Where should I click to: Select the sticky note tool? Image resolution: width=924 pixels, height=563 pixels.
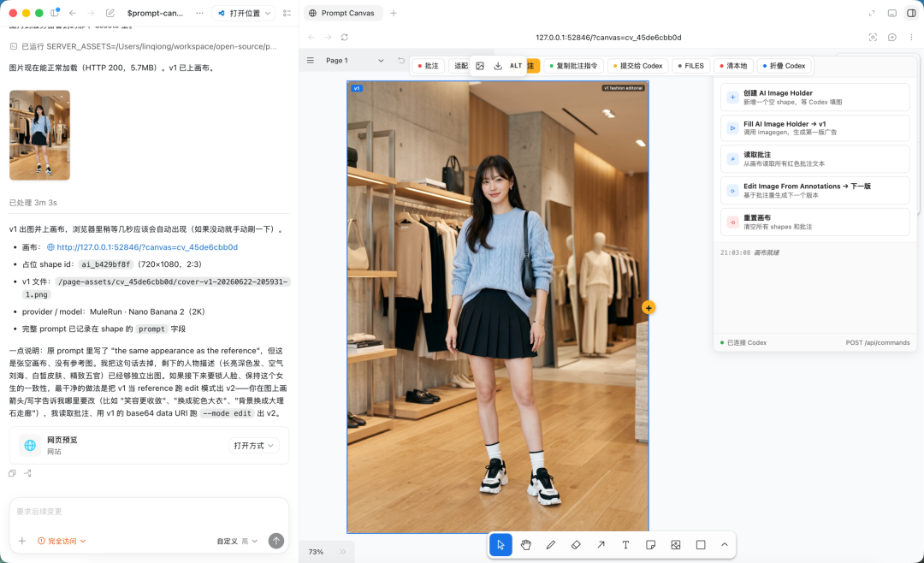pyautogui.click(x=650, y=545)
